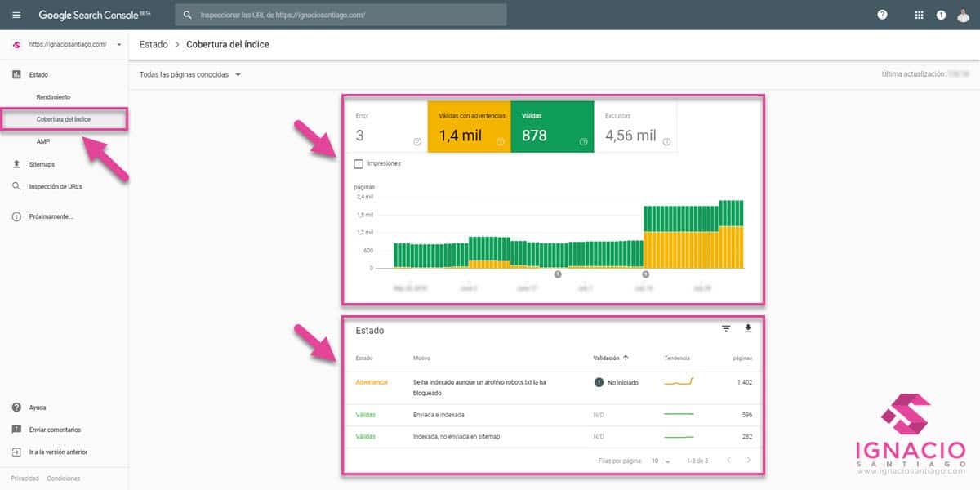Toggle the green Válidas card

552,127
